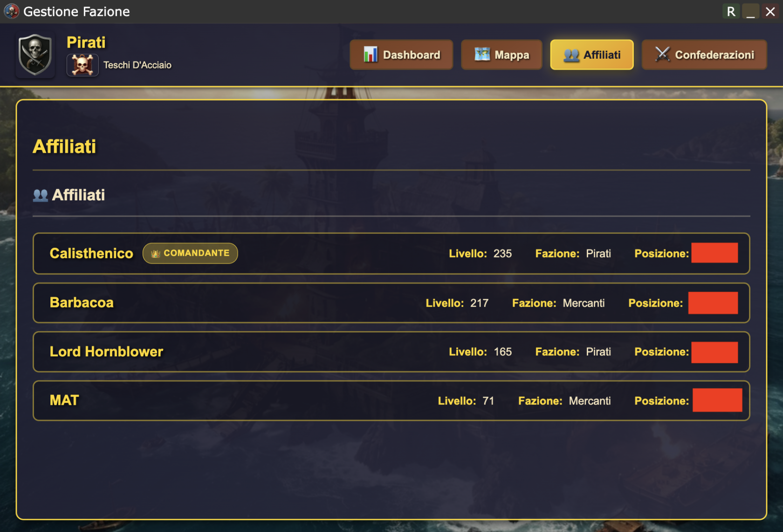This screenshot has width=783, height=532.
Task: Select the Barbacoa member row
Action: click(391, 303)
